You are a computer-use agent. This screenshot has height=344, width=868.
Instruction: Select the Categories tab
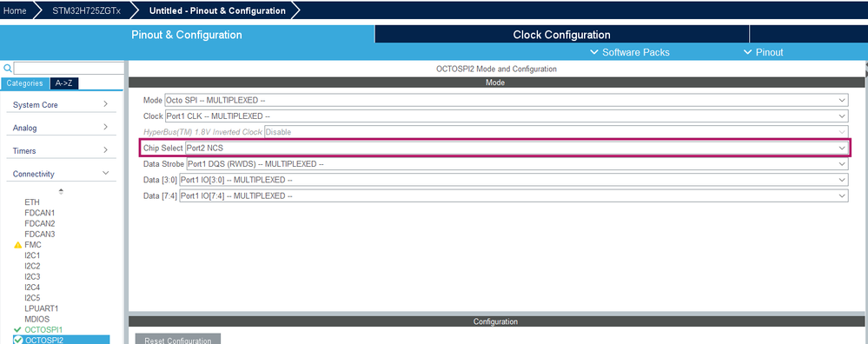pos(25,83)
